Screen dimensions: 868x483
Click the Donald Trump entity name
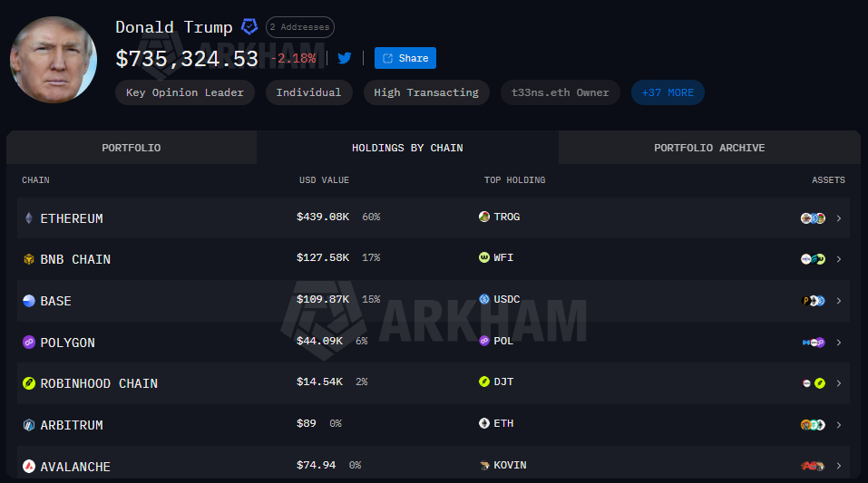174,27
